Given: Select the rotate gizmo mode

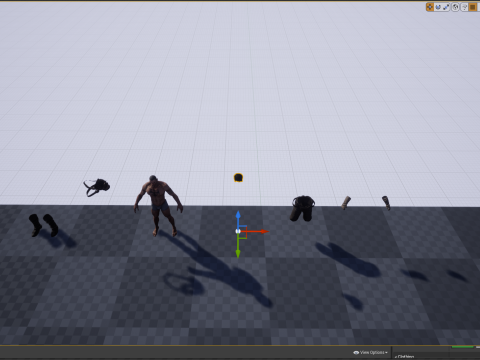Looking at the screenshot, I should click(x=438, y=7).
